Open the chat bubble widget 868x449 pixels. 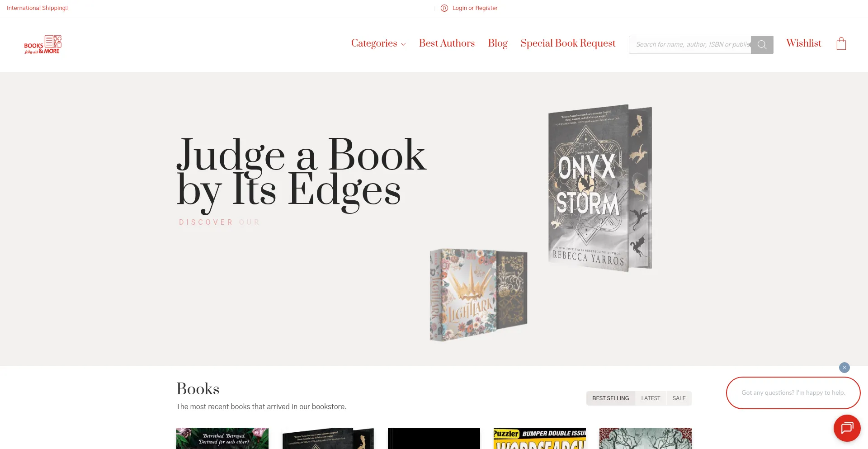[847, 428]
